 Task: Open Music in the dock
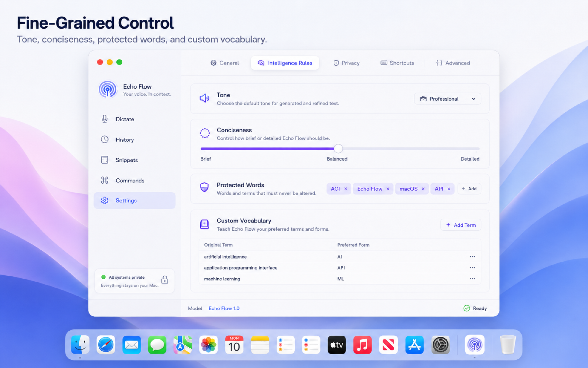(x=362, y=345)
